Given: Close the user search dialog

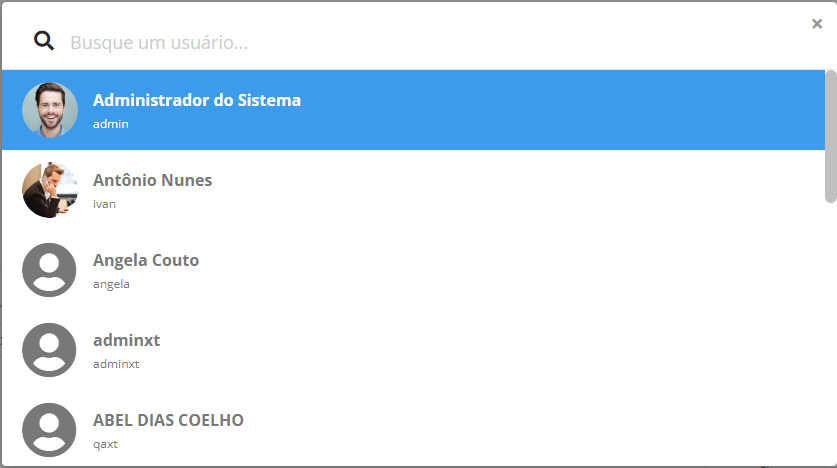Looking at the screenshot, I should (817, 24).
